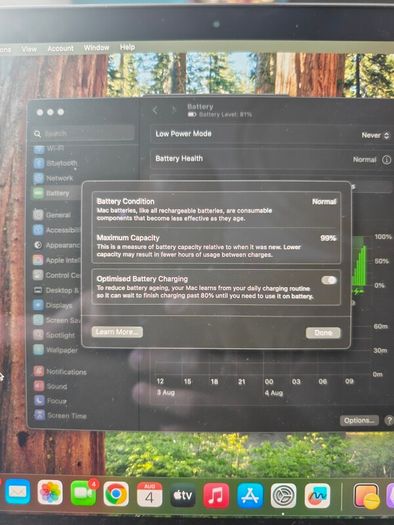This screenshot has height=525, width=394.
Task: Go back with the back chevron
Action: click(155, 110)
